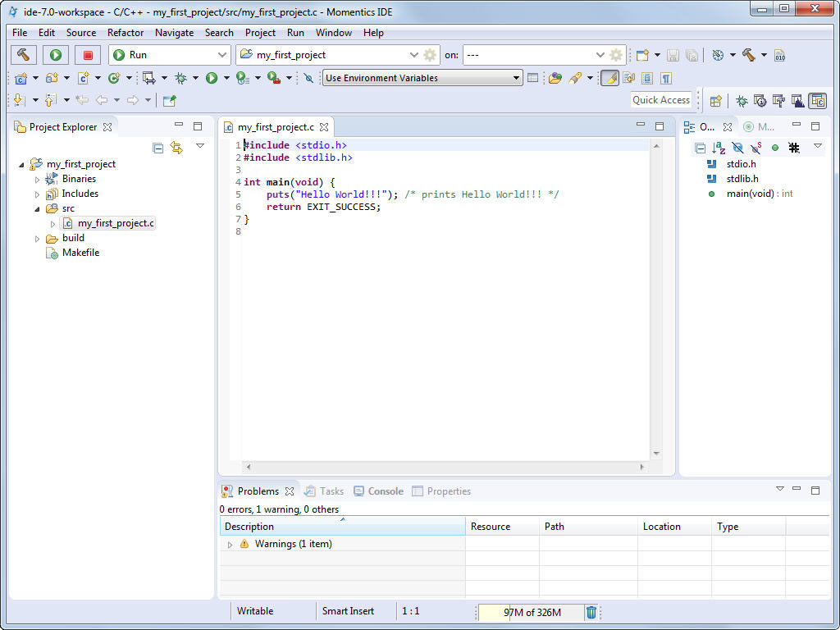The image size is (840, 630).
Task: Open the Refactor menu
Action: (126, 33)
